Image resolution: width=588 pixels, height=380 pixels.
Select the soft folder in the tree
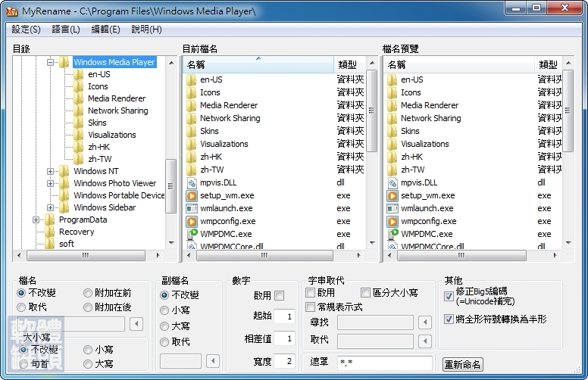pos(67,244)
